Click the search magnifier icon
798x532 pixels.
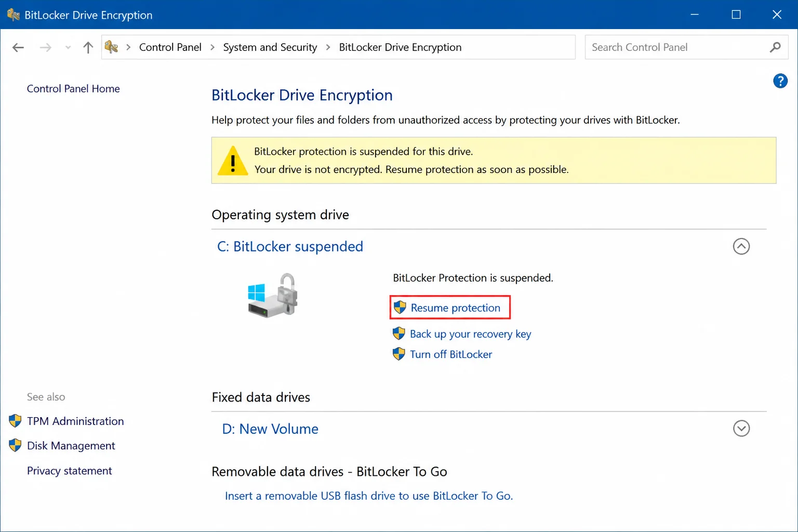775,47
